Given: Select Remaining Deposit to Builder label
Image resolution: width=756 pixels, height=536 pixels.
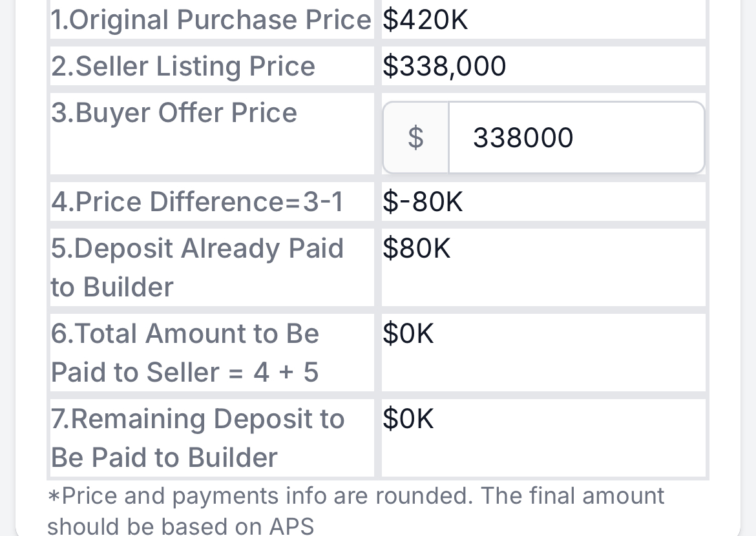Looking at the screenshot, I should [198, 438].
